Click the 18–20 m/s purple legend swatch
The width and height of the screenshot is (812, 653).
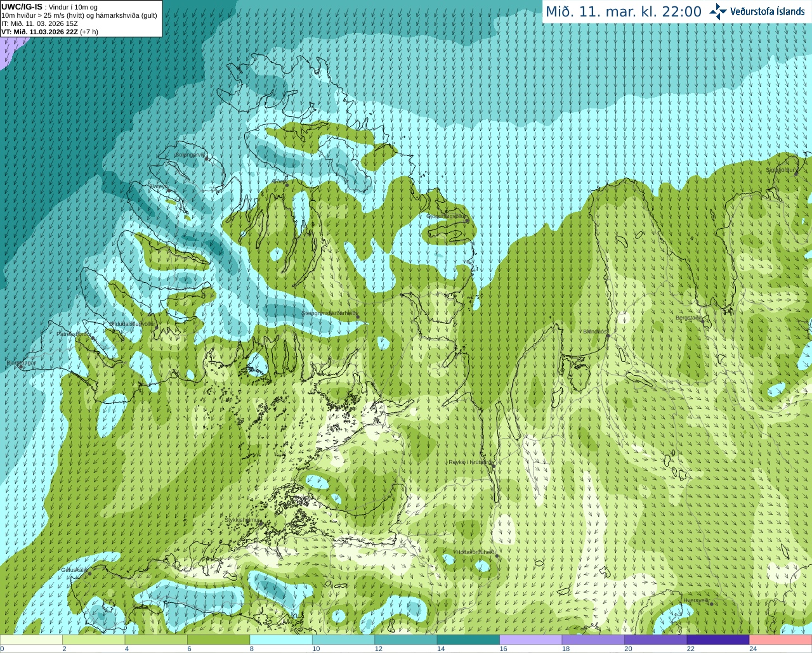click(x=593, y=640)
